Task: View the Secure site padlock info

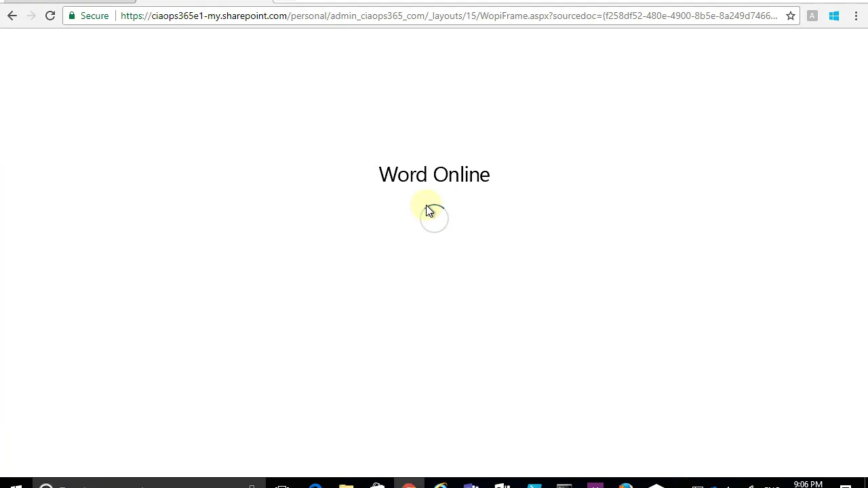Action: pos(89,16)
